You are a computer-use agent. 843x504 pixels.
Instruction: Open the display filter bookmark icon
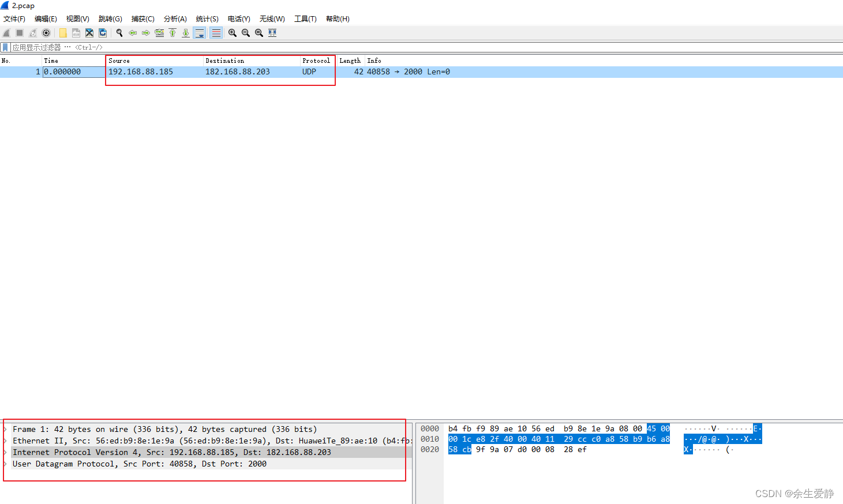[x=5, y=47]
